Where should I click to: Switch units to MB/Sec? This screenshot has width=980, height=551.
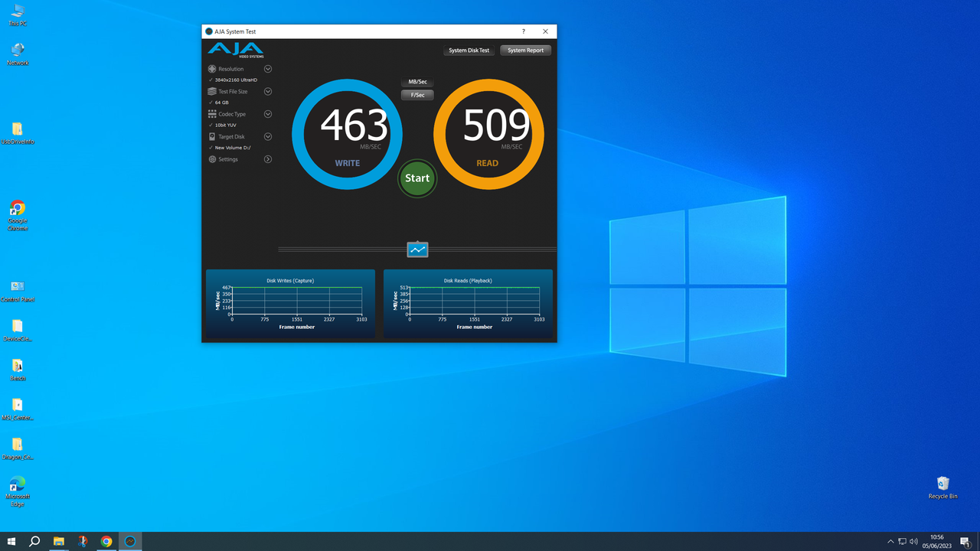[x=417, y=82]
